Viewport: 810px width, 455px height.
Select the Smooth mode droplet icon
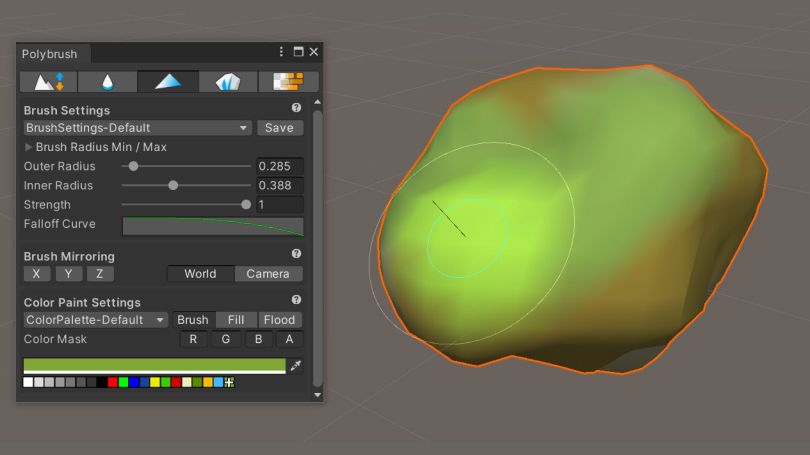click(107, 82)
